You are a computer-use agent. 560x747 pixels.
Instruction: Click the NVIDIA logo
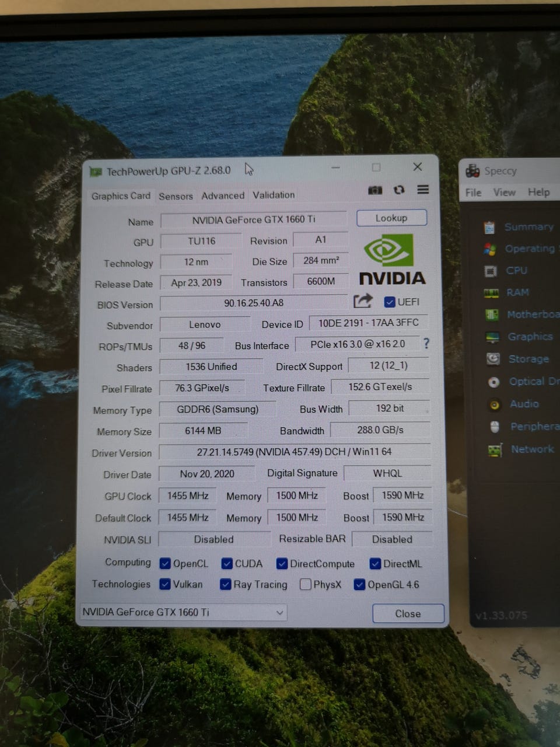click(x=391, y=260)
